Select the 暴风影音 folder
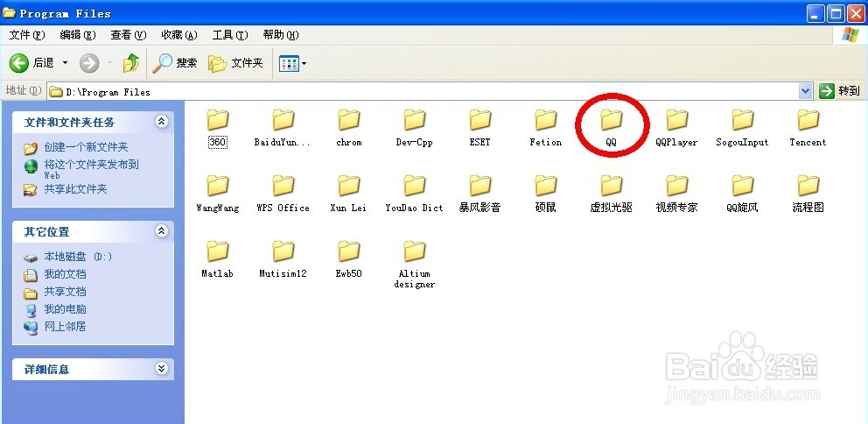This screenshot has height=424, width=868. [480, 194]
